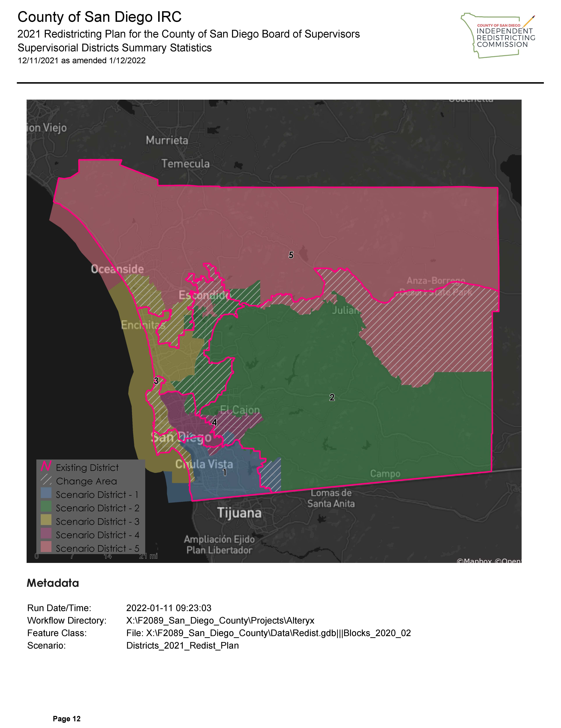Image resolution: width=561 pixels, height=728 pixels.
Task: Click district number 4 label near El Cajon
Action: coord(215,423)
